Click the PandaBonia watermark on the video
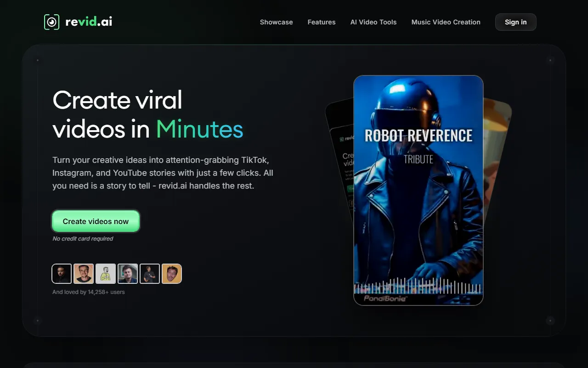 pos(385,299)
